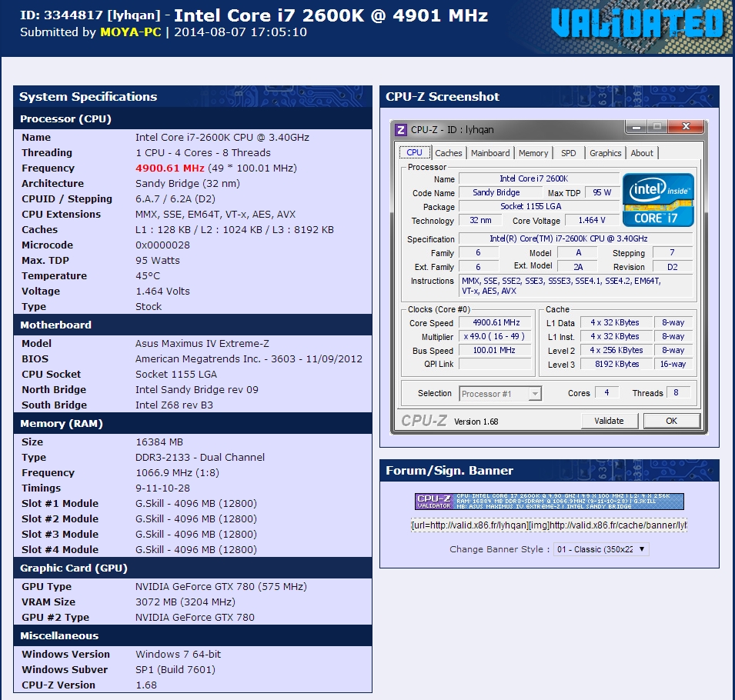Open the Processor #1 selection combo box
This screenshot has width=735, height=700.
point(500,394)
